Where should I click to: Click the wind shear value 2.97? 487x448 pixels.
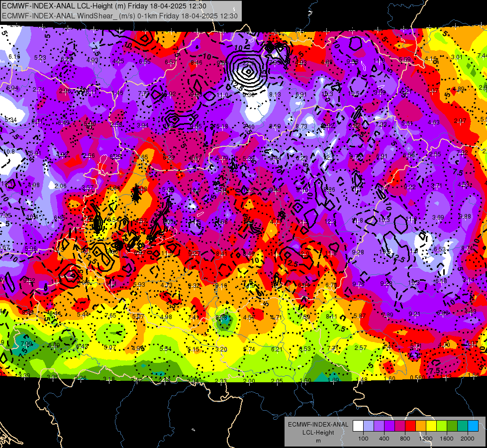pos(460,120)
